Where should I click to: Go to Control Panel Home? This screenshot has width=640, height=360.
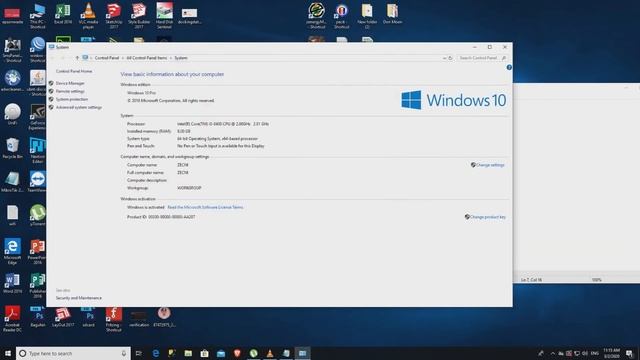(74, 71)
